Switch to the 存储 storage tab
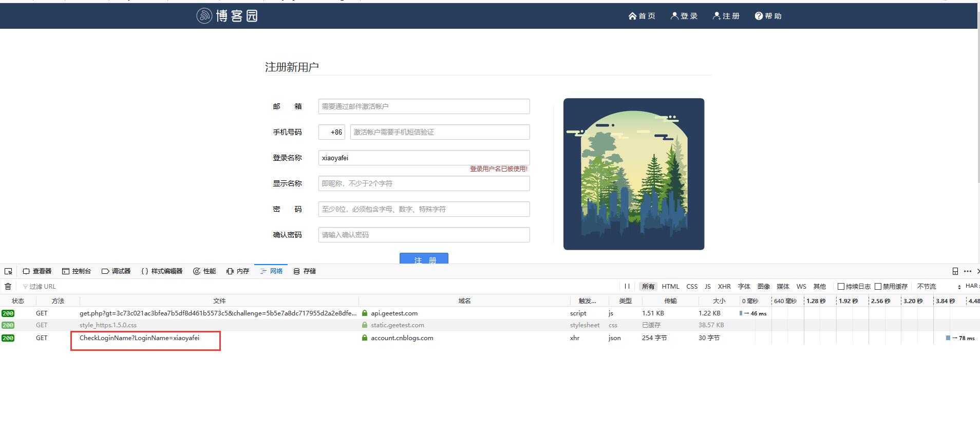This screenshot has height=430, width=980. [x=304, y=271]
